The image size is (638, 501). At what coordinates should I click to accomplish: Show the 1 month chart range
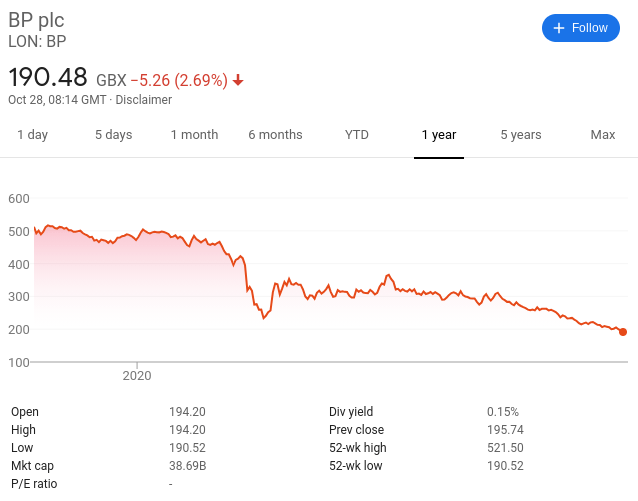pyautogui.click(x=194, y=135)
